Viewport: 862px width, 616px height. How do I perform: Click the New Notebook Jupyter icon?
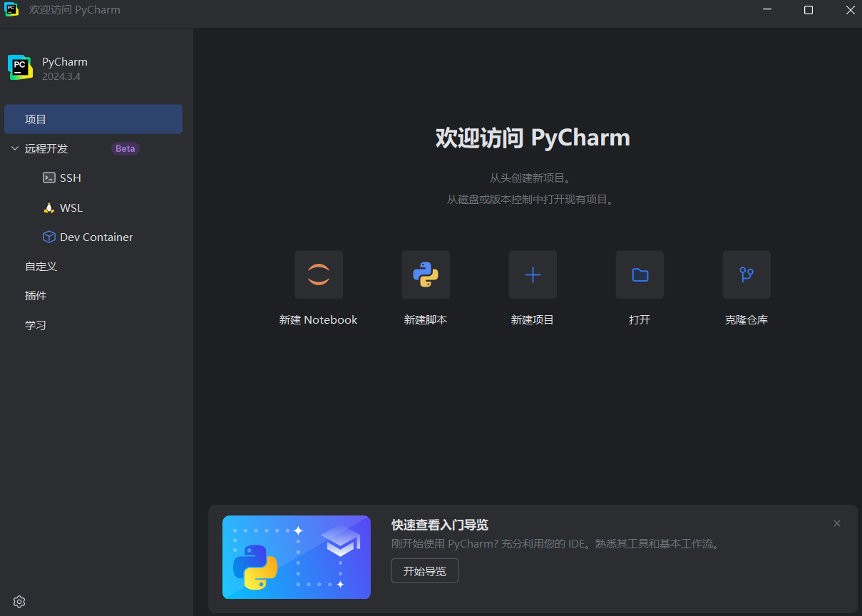coord(319,274)
